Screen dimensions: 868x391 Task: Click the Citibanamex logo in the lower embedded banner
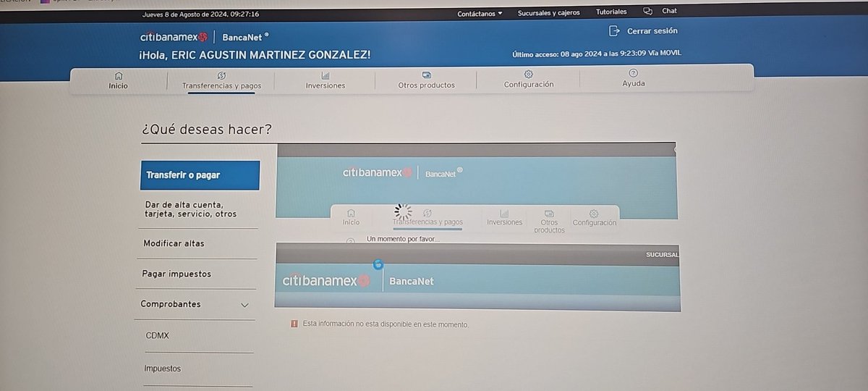click(x=326, y=280)
